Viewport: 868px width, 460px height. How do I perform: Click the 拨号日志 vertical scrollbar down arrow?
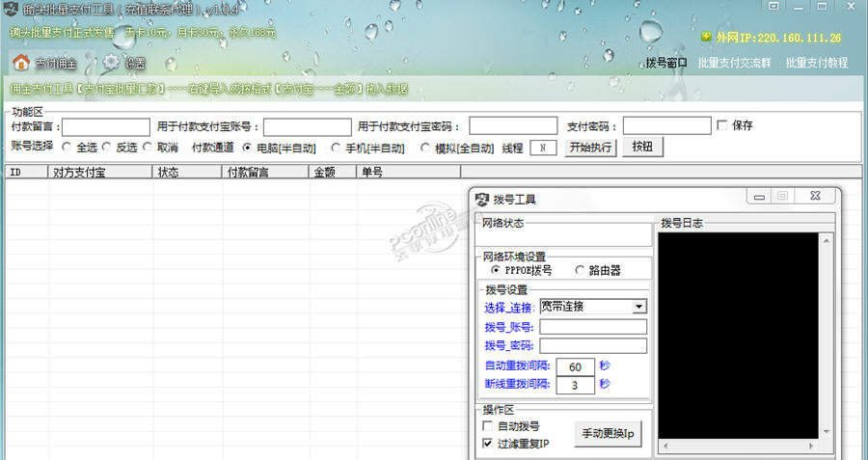click(826, 432)
